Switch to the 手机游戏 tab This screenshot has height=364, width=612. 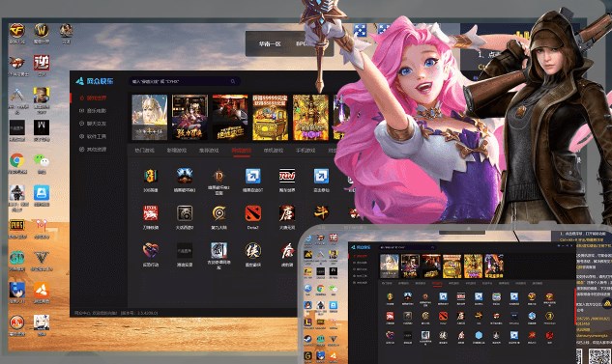[306, 150]
